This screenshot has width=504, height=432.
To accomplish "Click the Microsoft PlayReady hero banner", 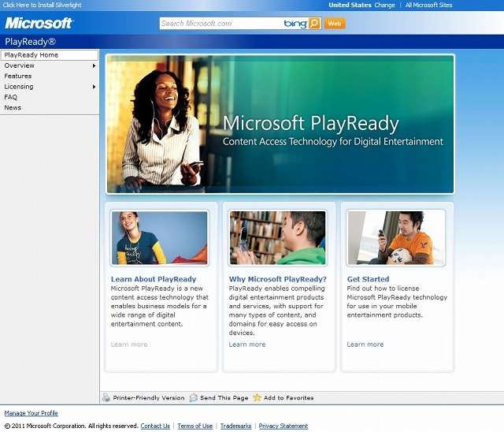I will [280, 125].
